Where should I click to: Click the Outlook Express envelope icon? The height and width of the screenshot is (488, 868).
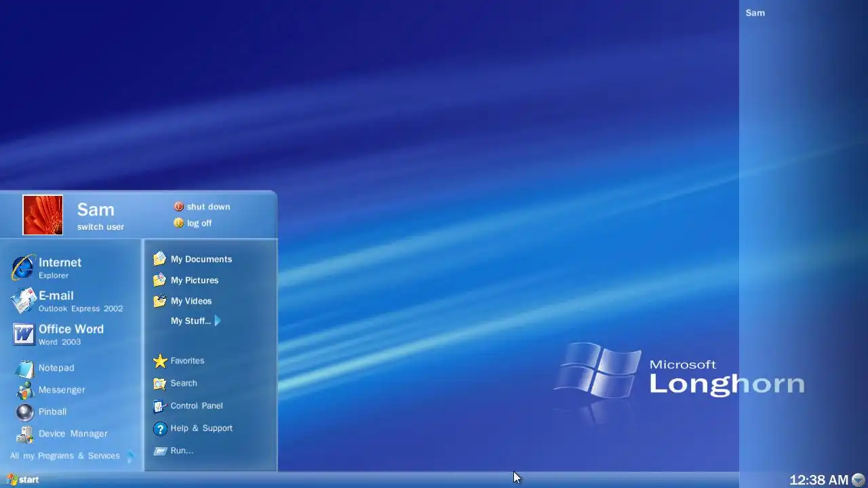click(23, 301)
